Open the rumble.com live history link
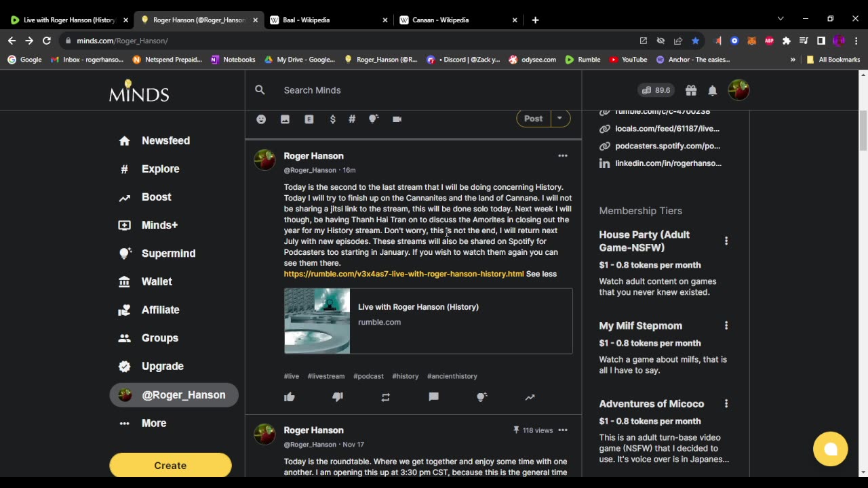 tap(403, 274)
